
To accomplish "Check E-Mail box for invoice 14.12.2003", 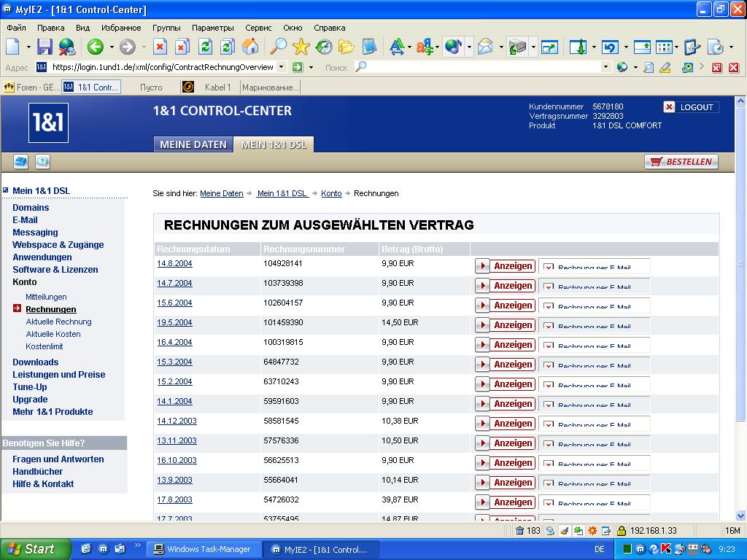I will click(549, 424).
